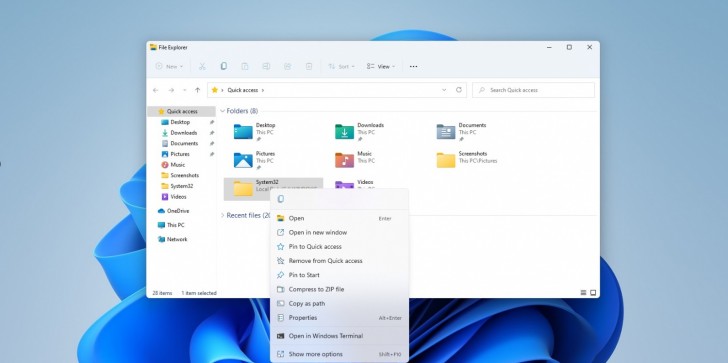The image size is (728, 363).
Task: Choose Remove from Quick access
Action: pyautogui.click(x=339, y=261)
